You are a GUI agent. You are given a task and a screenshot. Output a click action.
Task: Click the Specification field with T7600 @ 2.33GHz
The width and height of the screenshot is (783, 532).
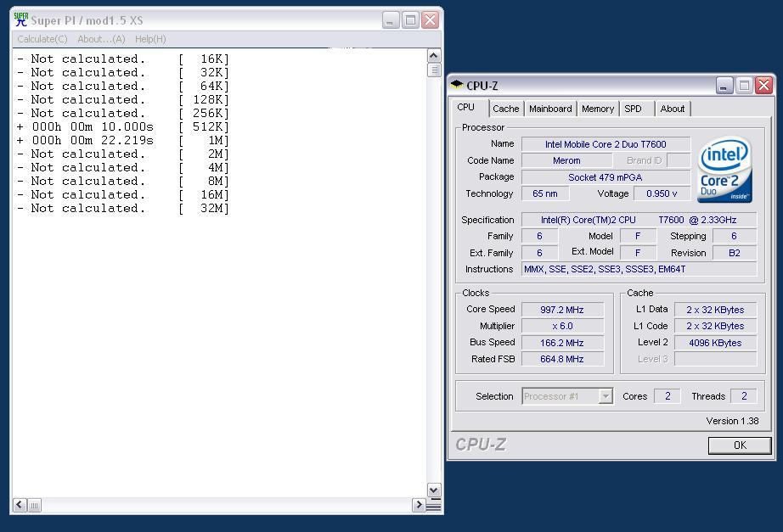pyautogui.click(x=639, y=220)
